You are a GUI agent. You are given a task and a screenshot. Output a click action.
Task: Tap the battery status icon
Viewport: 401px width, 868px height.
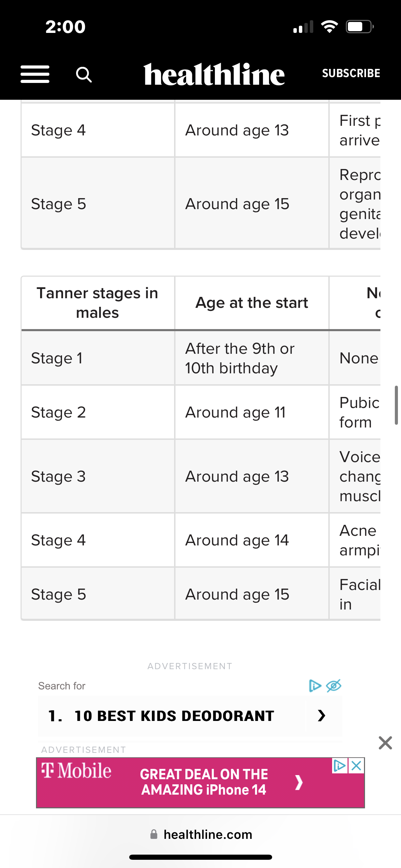coord(360,27)
